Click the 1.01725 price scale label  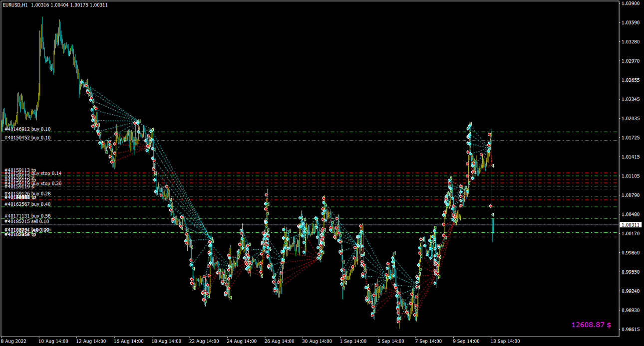[631, 138]
